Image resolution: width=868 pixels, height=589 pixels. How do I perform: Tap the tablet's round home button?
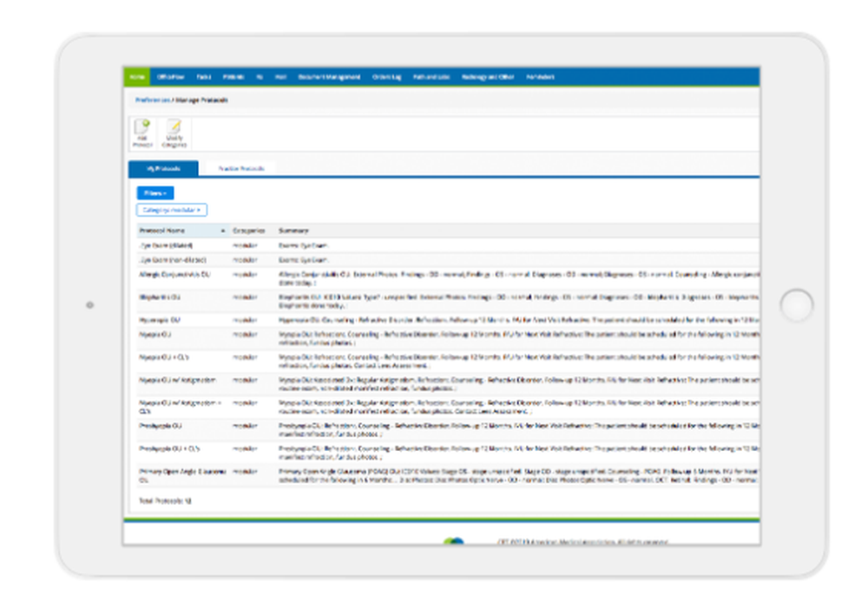click(x=797, y=305)
